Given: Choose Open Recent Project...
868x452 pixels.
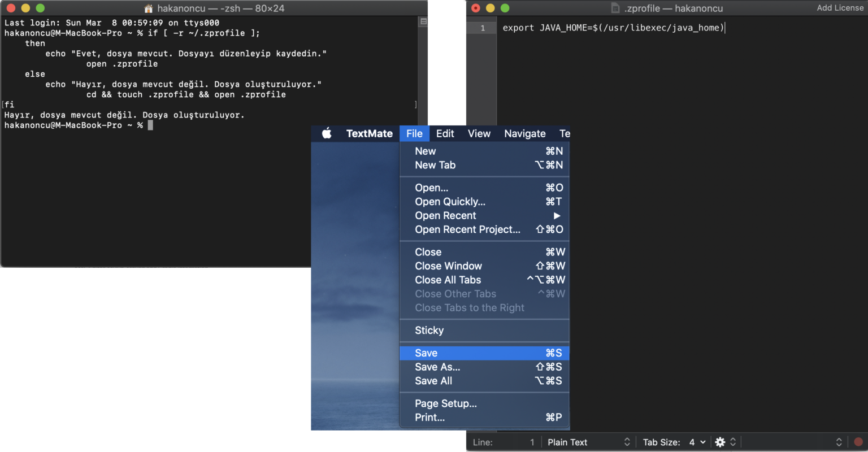Looking at the screenshot, I should coord(484,229).
